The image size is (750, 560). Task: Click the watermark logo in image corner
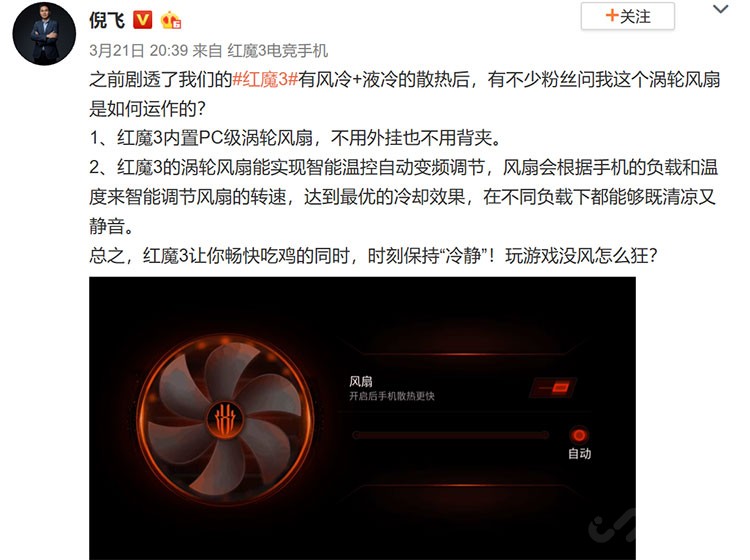612,526
